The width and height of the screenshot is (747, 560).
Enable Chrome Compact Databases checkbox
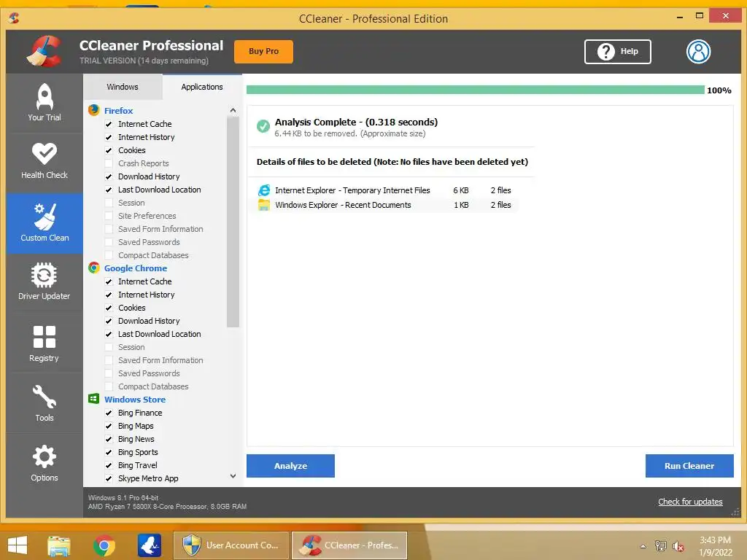[x=109, y=386]
